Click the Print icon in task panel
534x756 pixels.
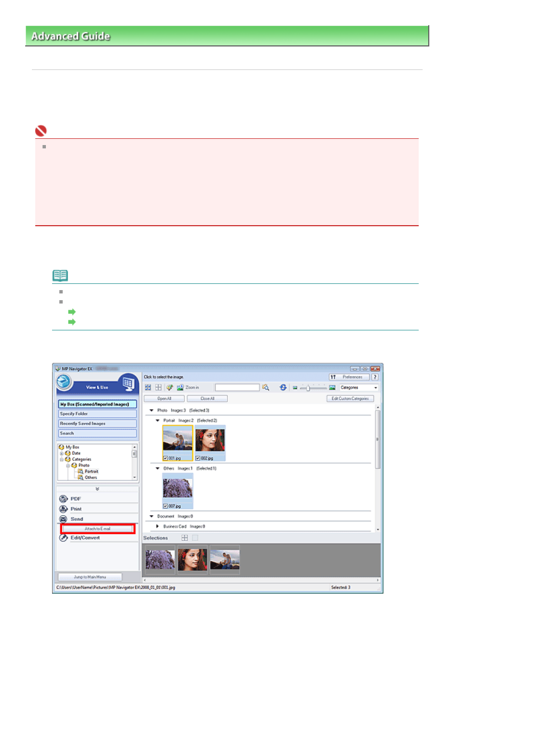coord(63,509)
